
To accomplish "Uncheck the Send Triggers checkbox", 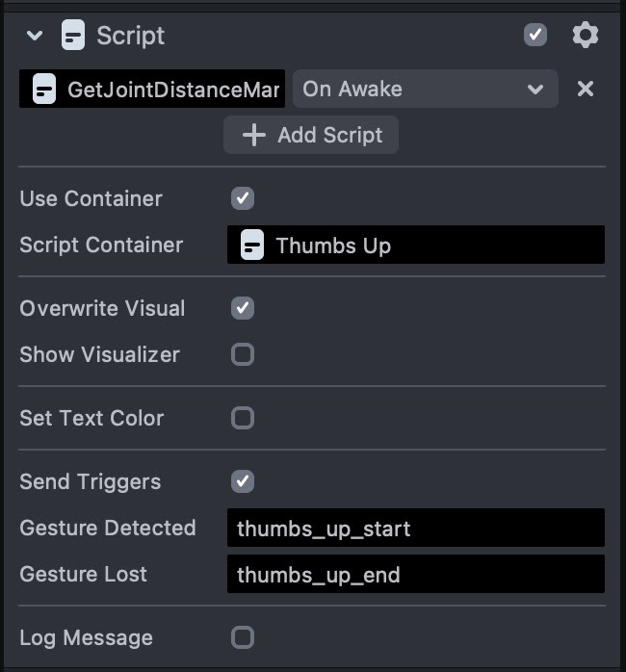I will (x=243, y=481).
